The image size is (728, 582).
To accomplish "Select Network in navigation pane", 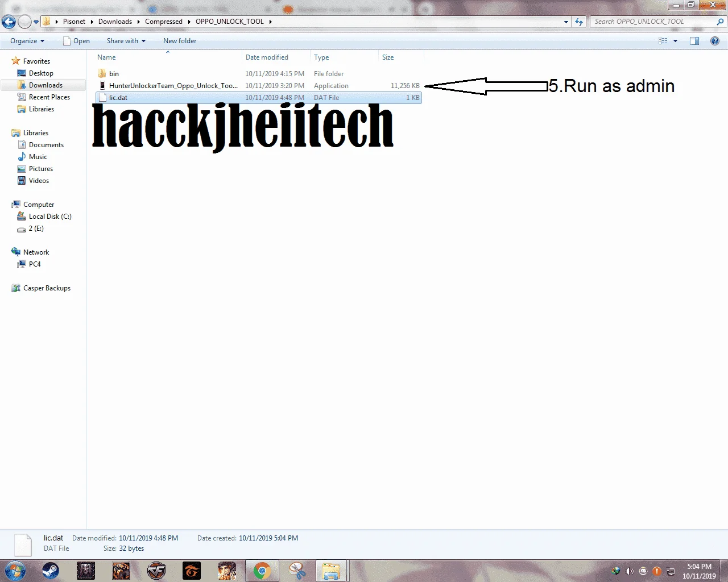I will 36,252.
